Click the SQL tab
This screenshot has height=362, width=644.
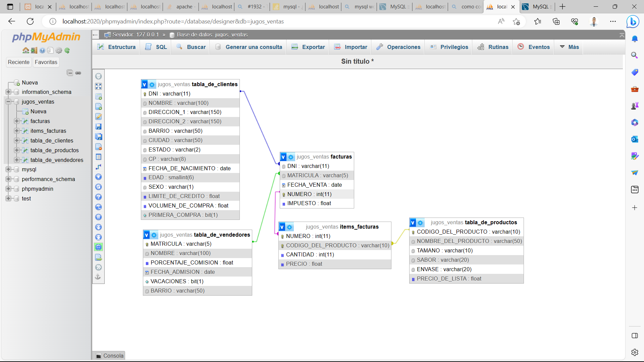coord(161,47)
